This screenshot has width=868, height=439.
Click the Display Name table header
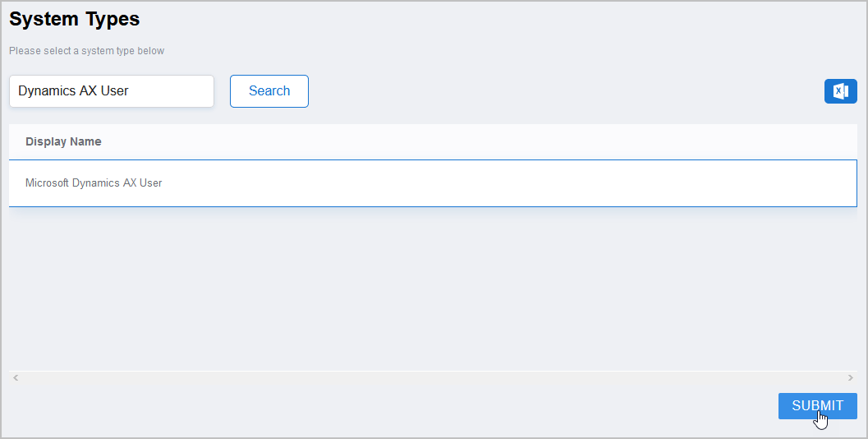click(x=63, y=141)
